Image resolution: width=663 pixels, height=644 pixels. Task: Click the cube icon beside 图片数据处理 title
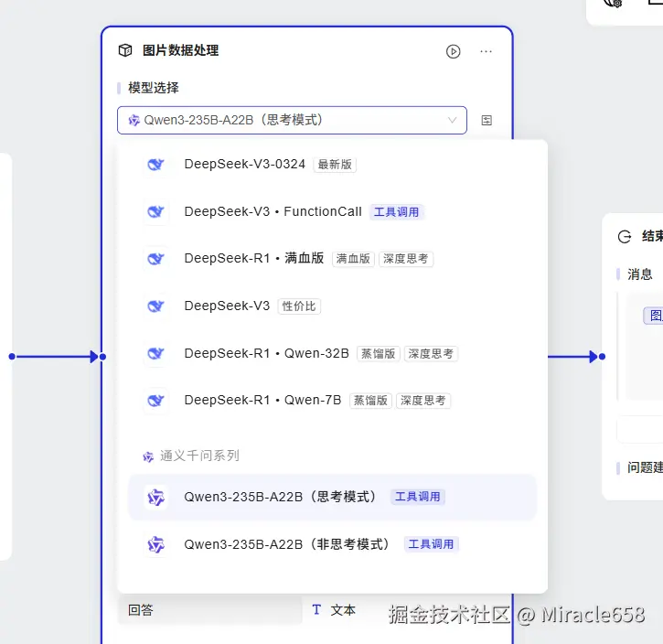pyautogui.click(x=125, y=50)
